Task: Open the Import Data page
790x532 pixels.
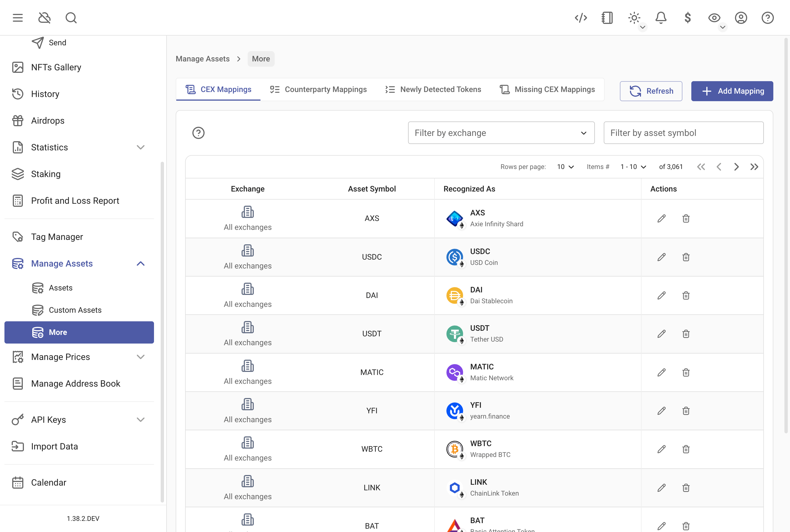Action: click(79, 446)
